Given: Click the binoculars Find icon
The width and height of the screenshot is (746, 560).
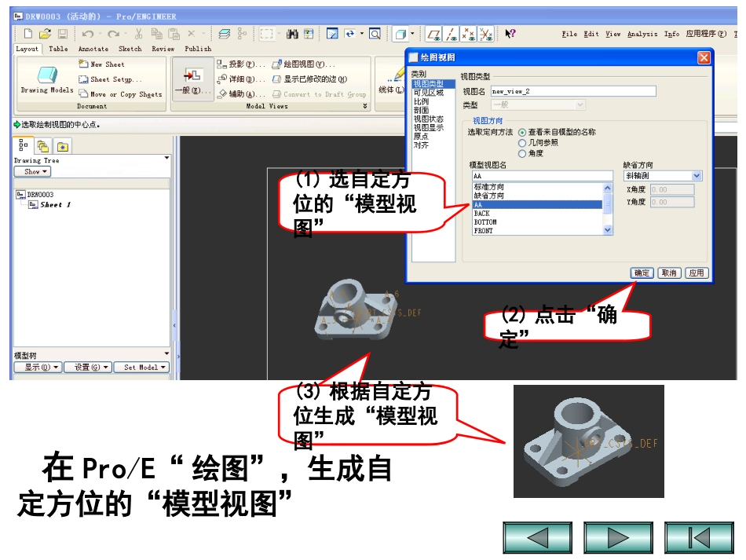Looking at the screenshot, I should (292, 34).
